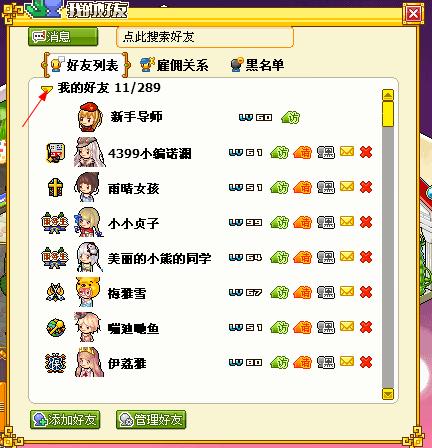This screenshot has width=432, height=448.
Task: Click the 管理好友 button
Action: pos(151,419)
